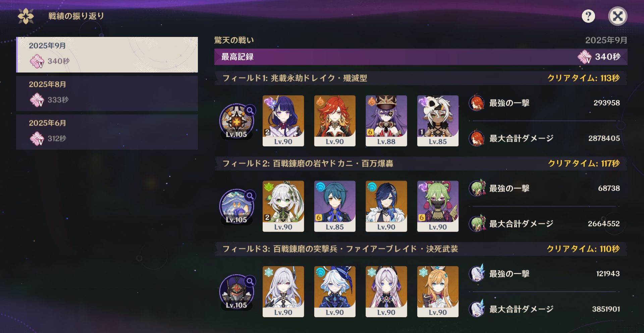Select the Lv.88 eyepatch character portrait
The image size is (644, 333).
pos(386,121)
